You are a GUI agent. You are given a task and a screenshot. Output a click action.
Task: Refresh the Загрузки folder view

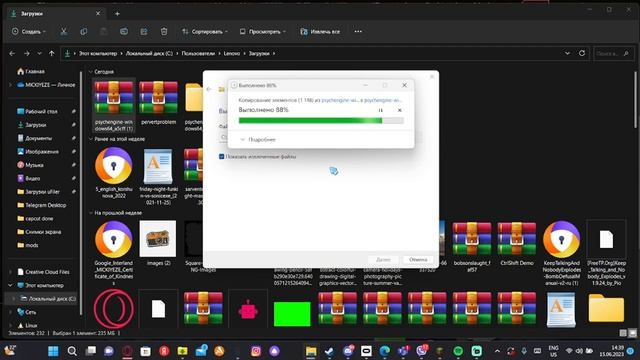click(x=582, y=53)
